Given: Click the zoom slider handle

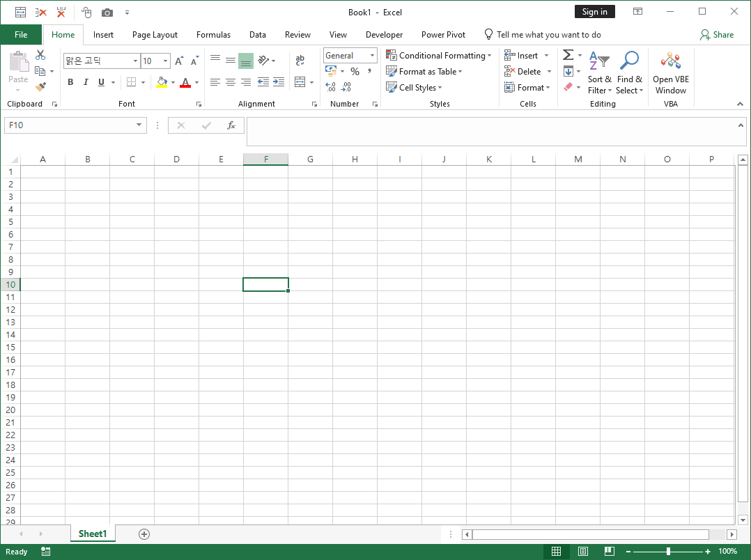Looking at the screenshot, I should 668,552.
